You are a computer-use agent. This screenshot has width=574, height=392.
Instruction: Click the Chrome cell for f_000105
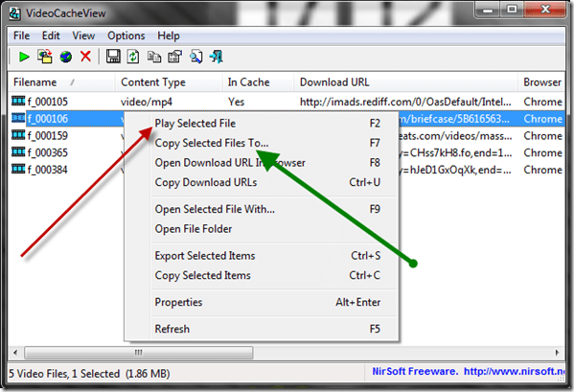click(x=542, y=102)
